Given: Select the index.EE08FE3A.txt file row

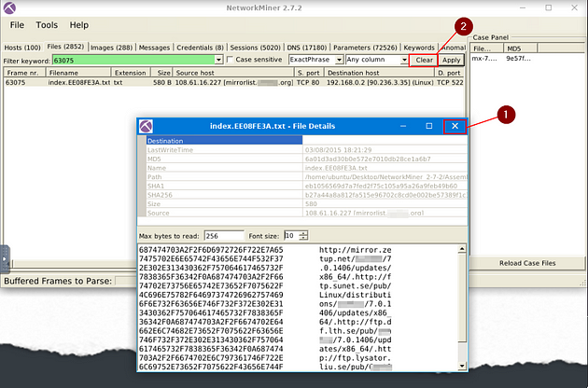Looking at the screenshot, I should click(234, 82).
